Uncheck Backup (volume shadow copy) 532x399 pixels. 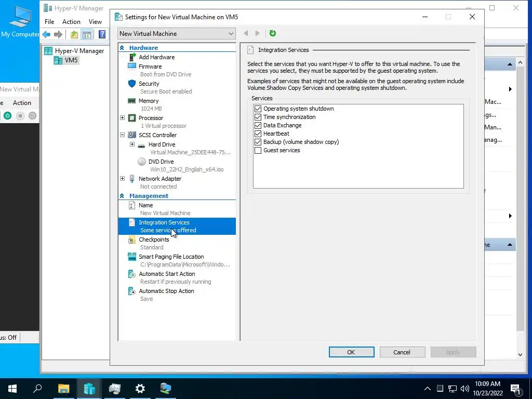point(258,142)
